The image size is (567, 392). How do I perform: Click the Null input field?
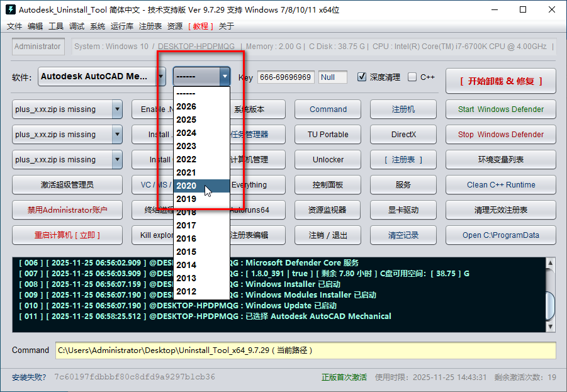pos(333,77)
